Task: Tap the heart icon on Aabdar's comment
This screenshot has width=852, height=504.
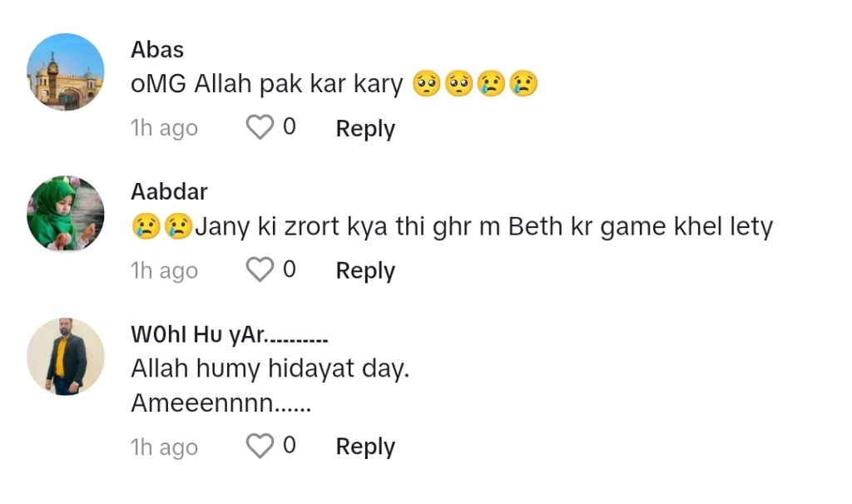Action: tap(260, 270)
